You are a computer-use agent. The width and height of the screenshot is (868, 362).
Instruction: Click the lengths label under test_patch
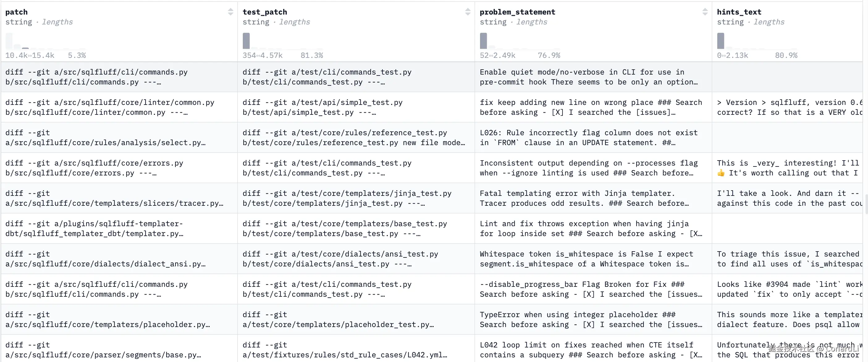click(x=294, y=22)
